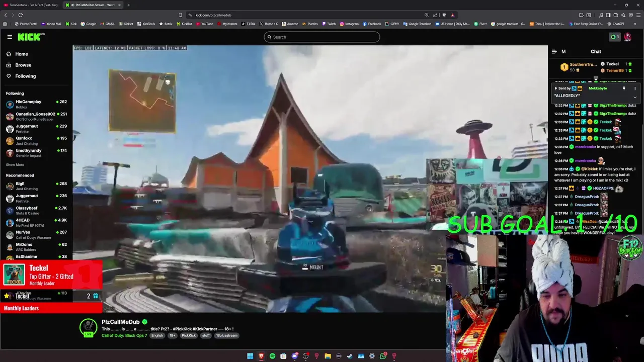Open Windows Start menu
Image resolution: width=644 pixels, height=362 pixels.
(x=250, y=356)
